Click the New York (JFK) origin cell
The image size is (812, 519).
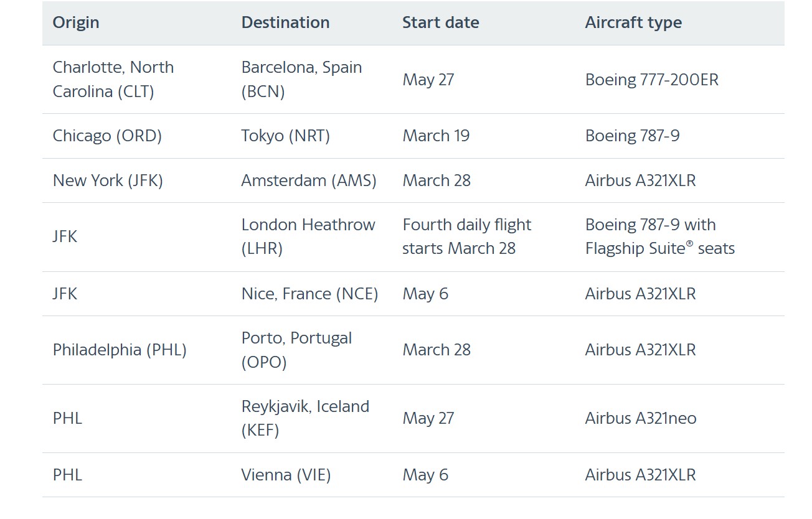(108, 180)
